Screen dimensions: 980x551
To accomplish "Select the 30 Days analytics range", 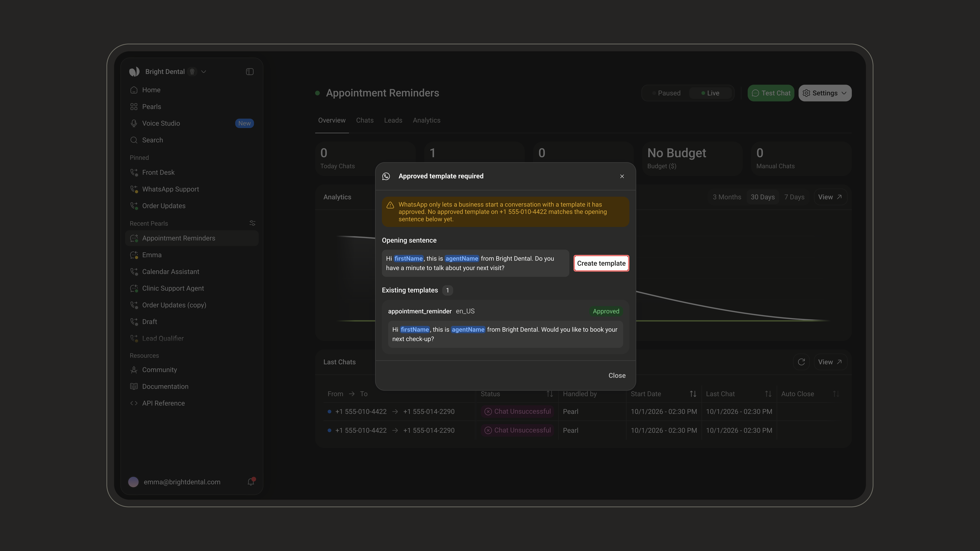I will (762, 197).
